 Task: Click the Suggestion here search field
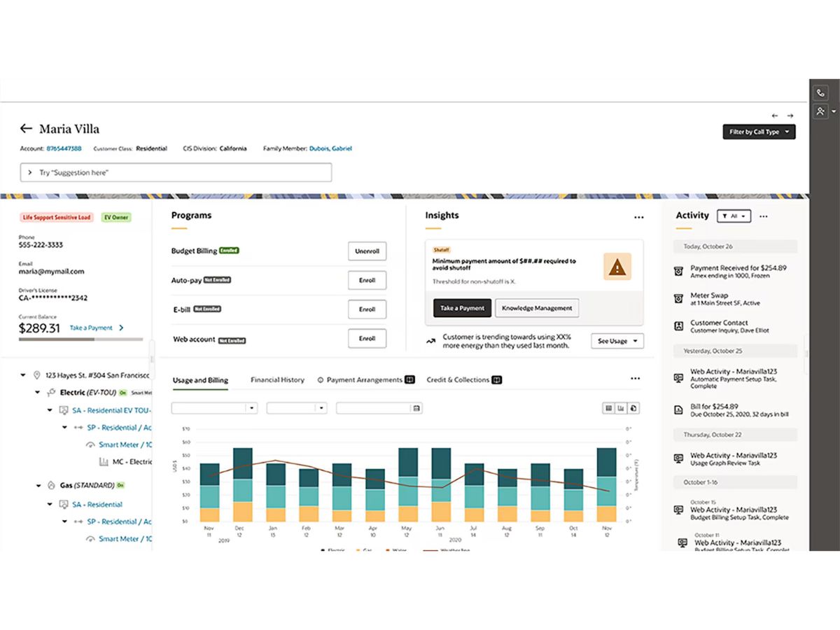point(176,172)
